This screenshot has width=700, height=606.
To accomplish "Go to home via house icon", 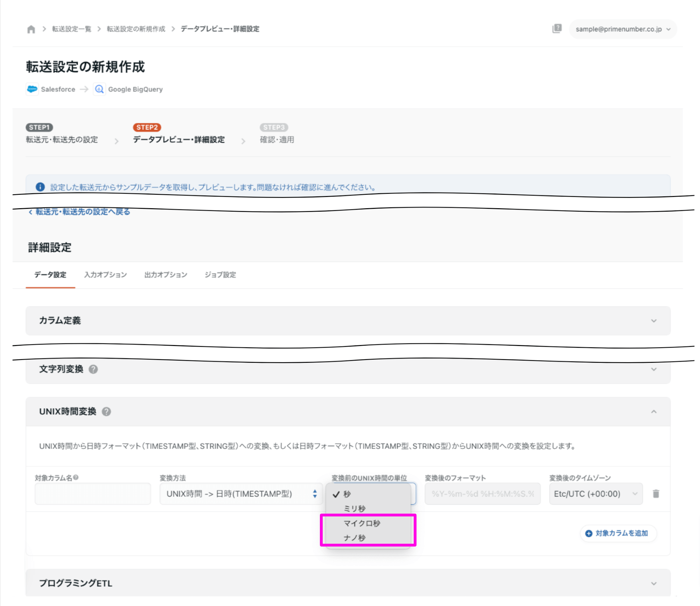I will pos(31,29).
